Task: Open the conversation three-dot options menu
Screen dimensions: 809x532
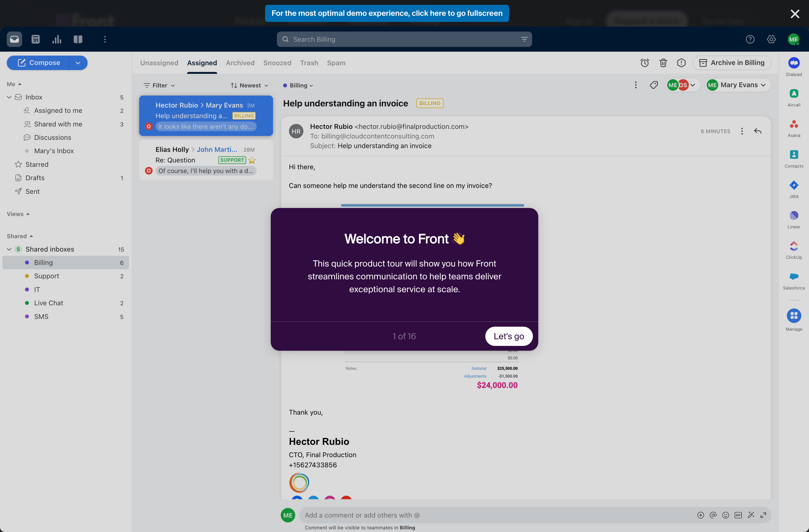Action: tap(636, 85)
